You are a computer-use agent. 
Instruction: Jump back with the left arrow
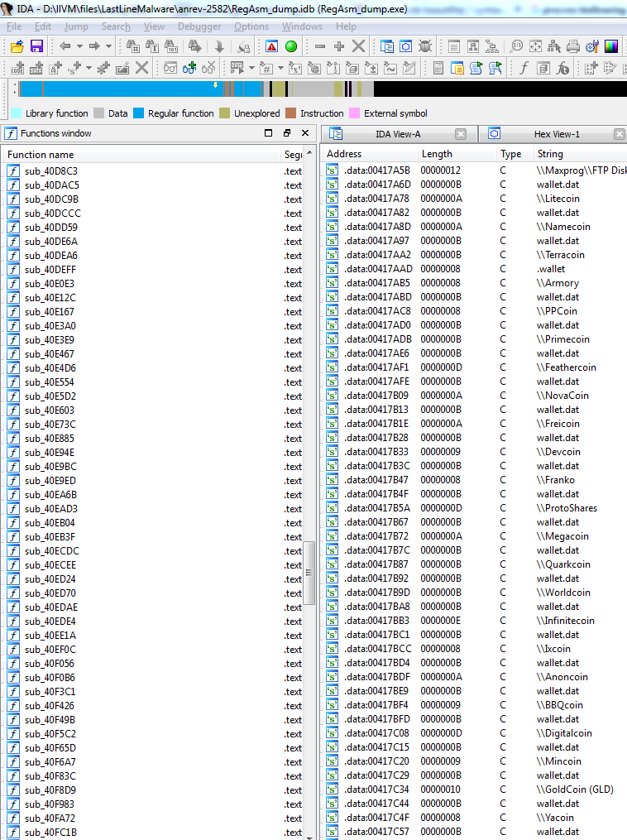pyautogui.click(x=65, y=46)
